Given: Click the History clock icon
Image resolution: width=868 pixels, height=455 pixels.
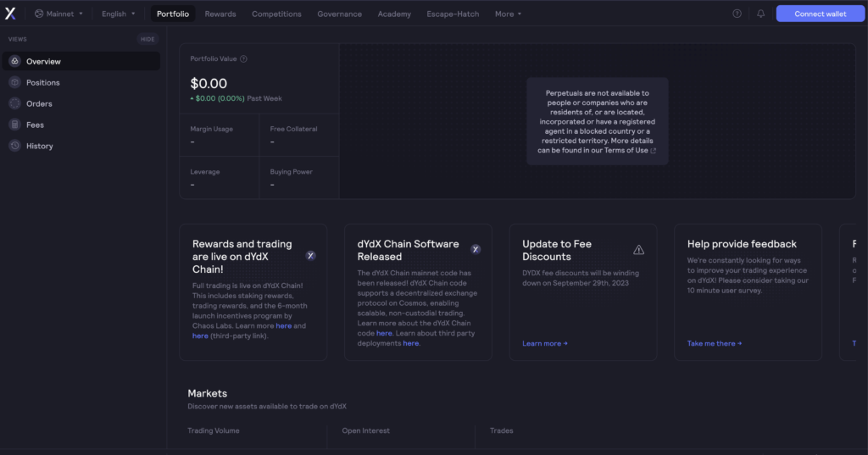Looking at the screenshot, I should click(14, 146).
